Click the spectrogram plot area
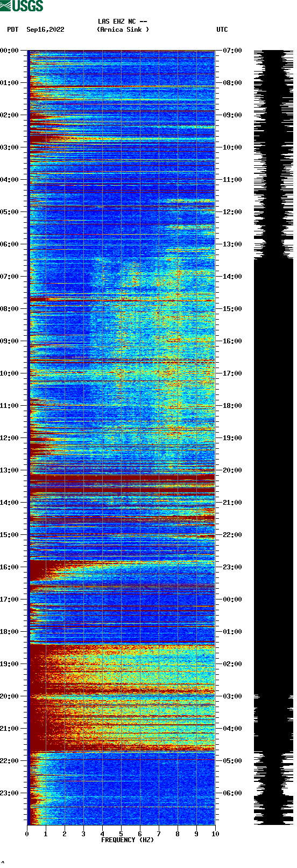Screen dimensions: 297x868 point(122,437)
